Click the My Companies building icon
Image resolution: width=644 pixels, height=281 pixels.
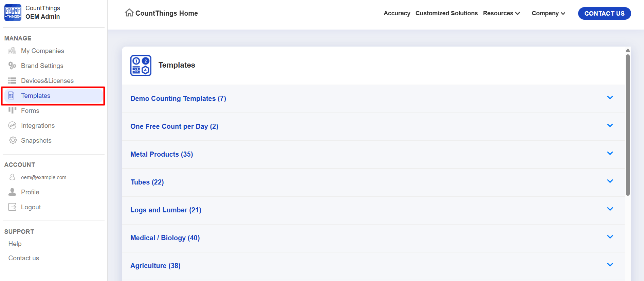pos(12,51)
